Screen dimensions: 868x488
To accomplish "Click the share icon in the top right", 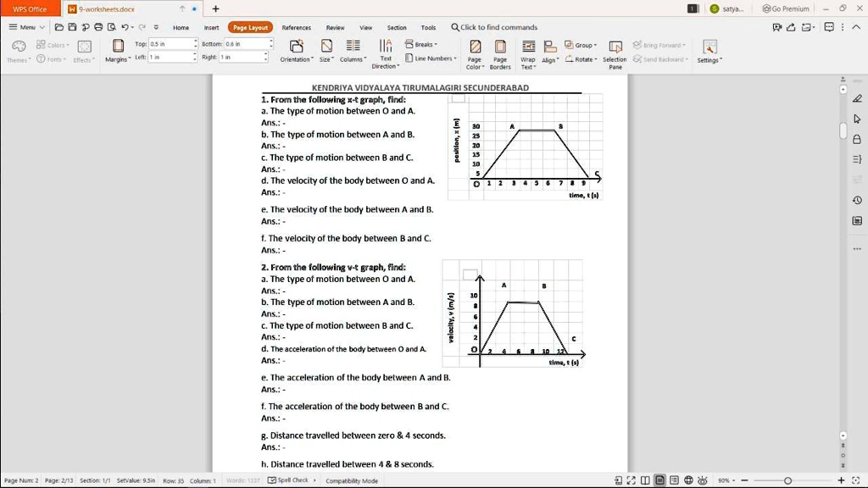I will tap(791, 27).
